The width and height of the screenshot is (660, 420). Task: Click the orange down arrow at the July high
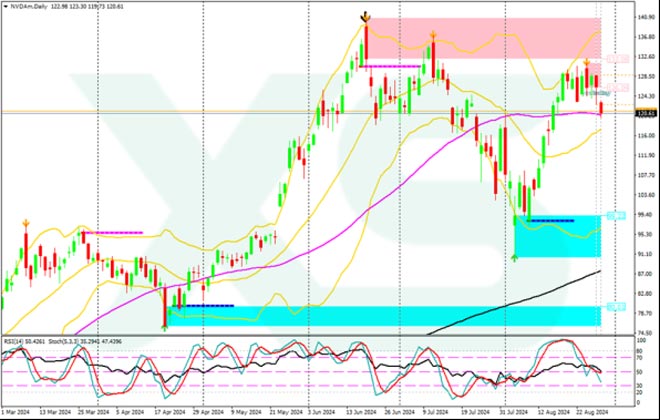[x=432, y=35]
